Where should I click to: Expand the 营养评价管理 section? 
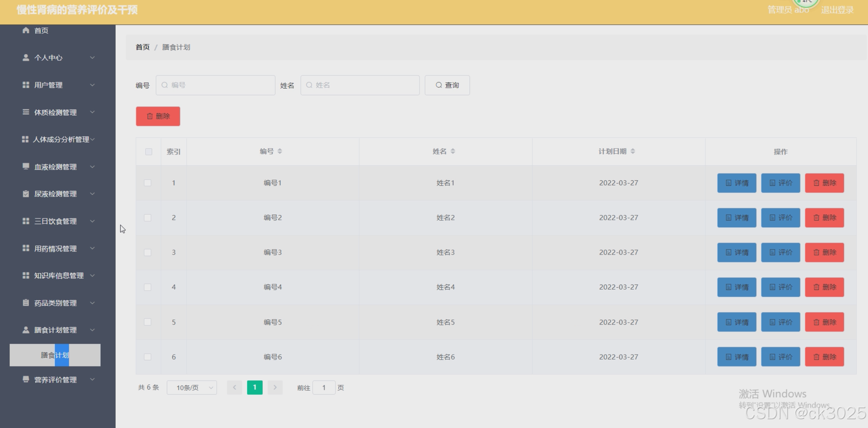(x=56, y=380)
